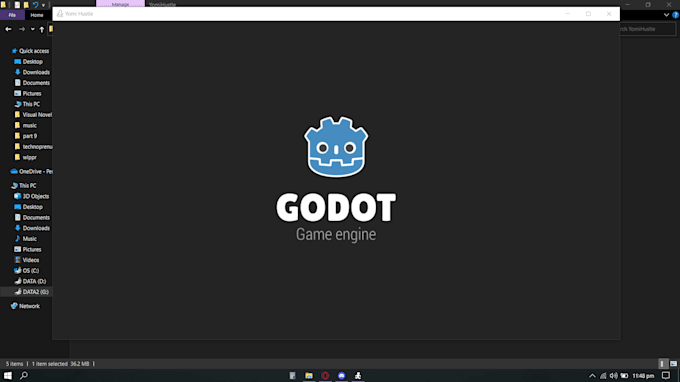Click the Discord taskbar icon
This screenshot has height=382, width=680.
(342, 375)
